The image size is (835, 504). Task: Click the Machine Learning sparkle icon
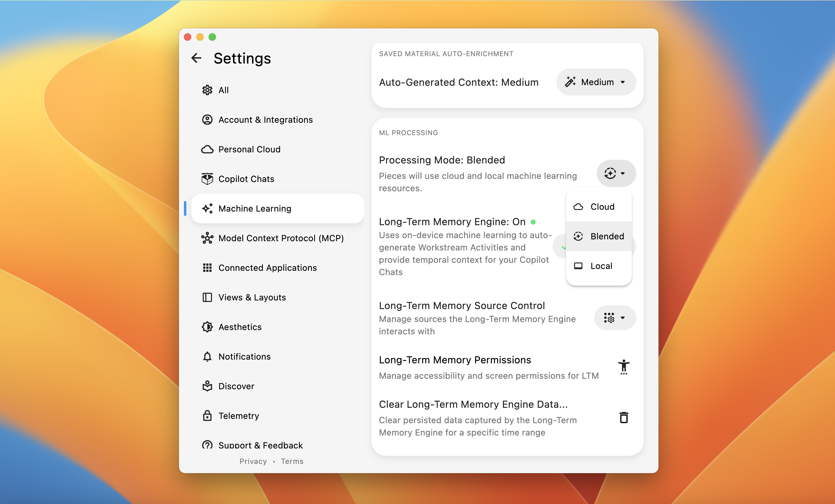pyautogui.click(x=207, y=209)
